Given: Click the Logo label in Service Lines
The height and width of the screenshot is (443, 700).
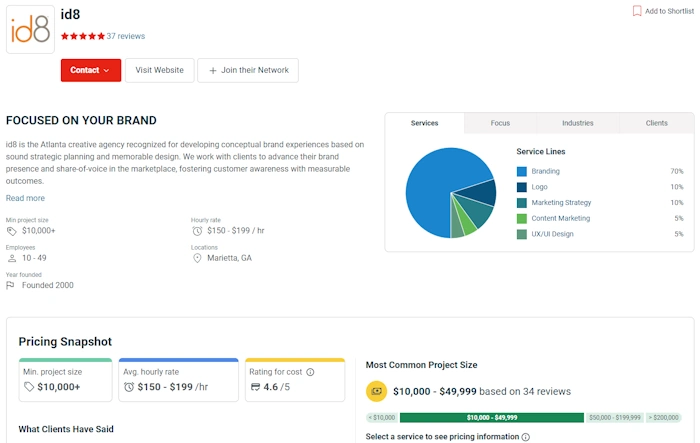Looking at the screenshot, I should 539,187.
